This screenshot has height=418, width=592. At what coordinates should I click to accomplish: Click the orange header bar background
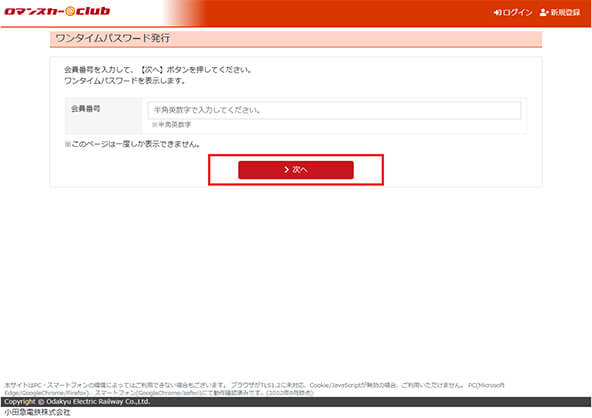pos(340,13)
